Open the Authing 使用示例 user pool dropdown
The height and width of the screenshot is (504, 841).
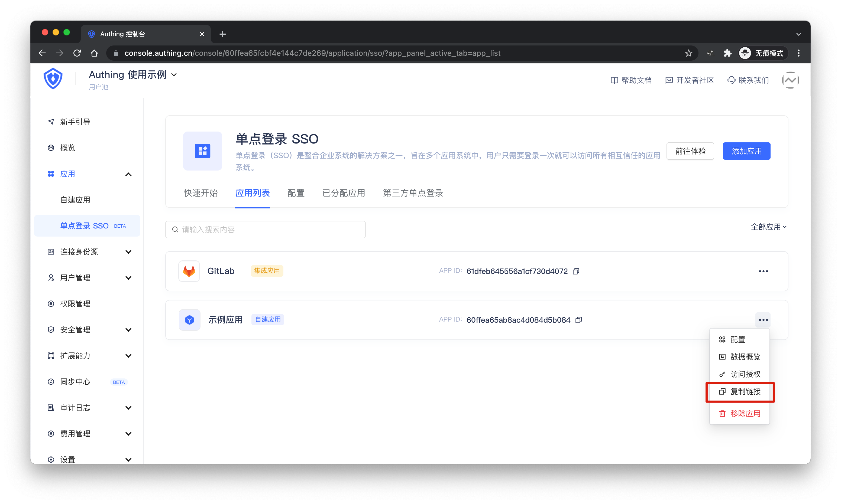pos(133,75)
